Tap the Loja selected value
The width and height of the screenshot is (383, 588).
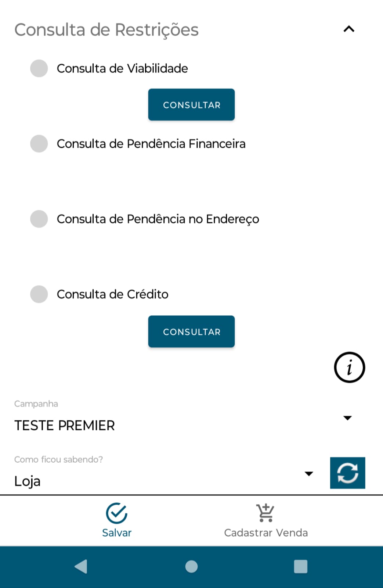(28, 481)
